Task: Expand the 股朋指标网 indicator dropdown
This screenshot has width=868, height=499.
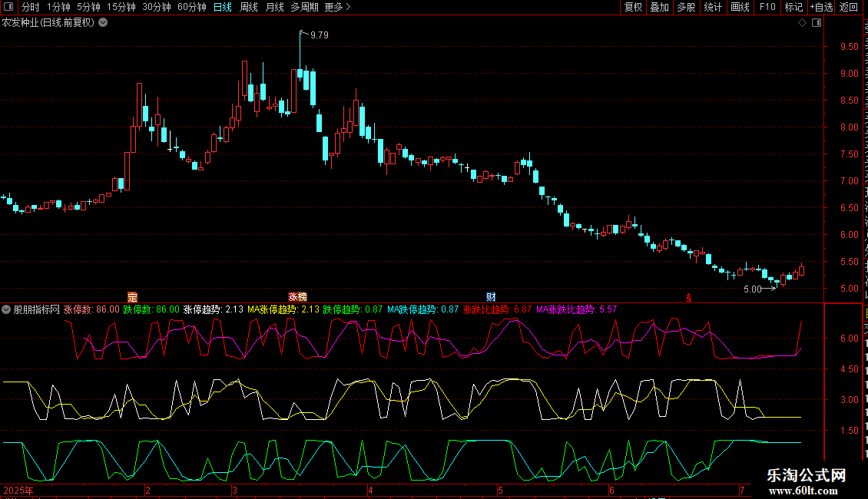Action: pyautogui.click(x=6, y=309)
